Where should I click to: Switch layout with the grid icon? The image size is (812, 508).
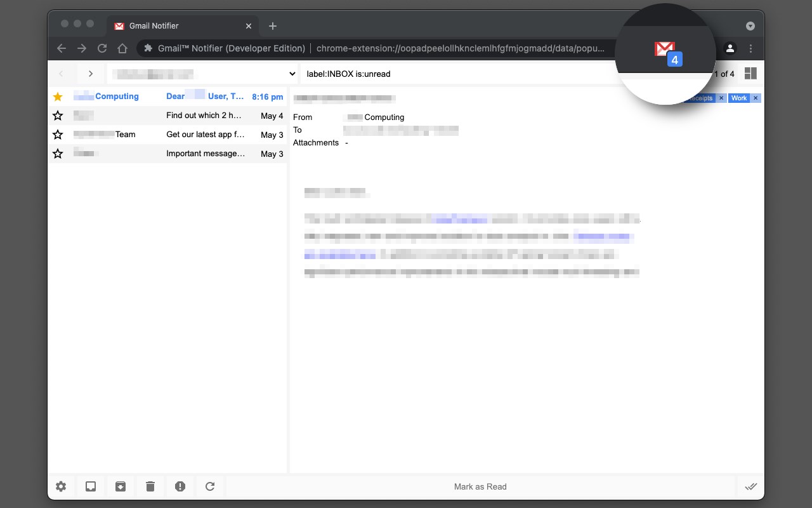(x=750, y=74)
